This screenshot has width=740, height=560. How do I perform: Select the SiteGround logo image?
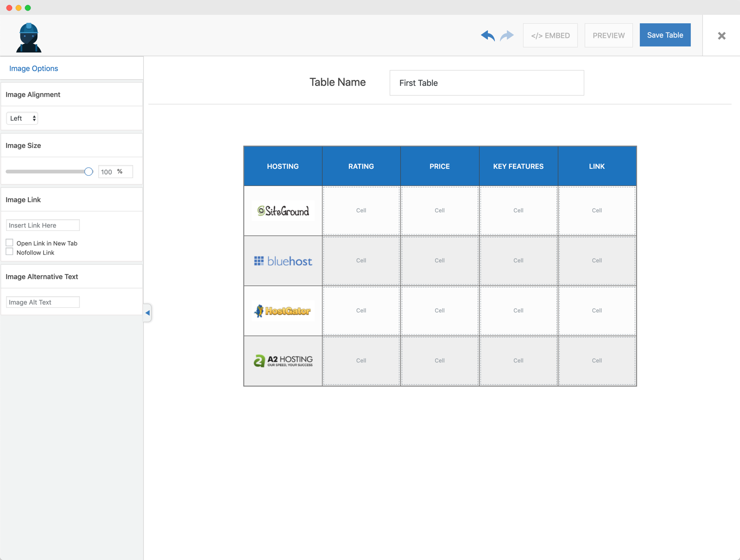point(283,211)
